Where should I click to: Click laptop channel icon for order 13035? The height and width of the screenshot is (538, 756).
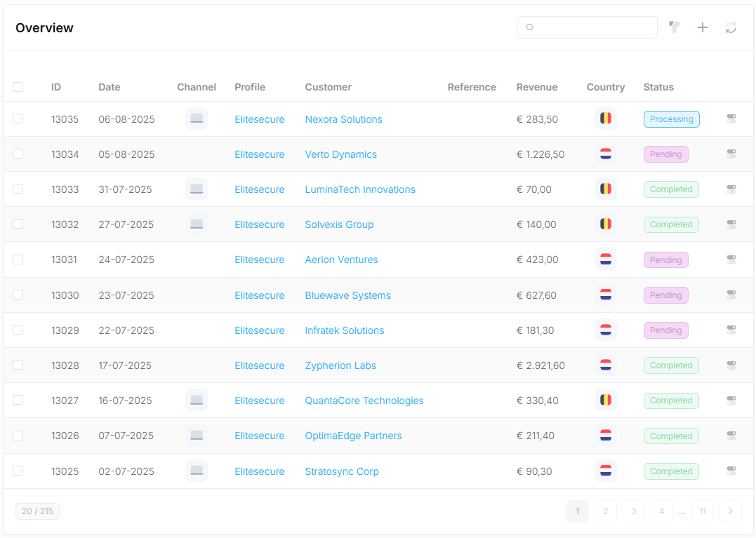(x=197, y=119)
